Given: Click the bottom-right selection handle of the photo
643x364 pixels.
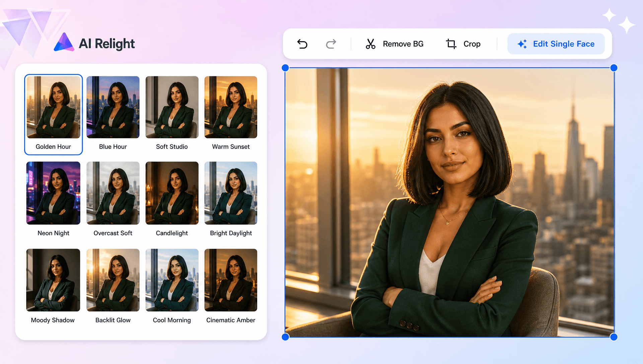Looking at the screenshot, I should pos(614,337).
